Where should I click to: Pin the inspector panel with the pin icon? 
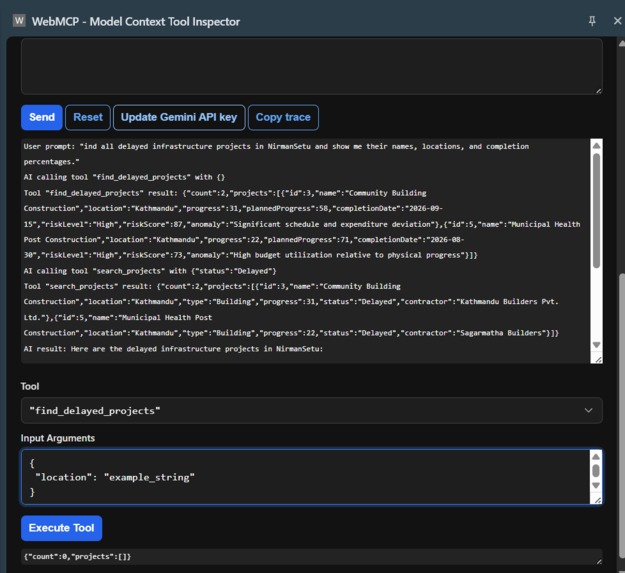[x=592, y=21]
